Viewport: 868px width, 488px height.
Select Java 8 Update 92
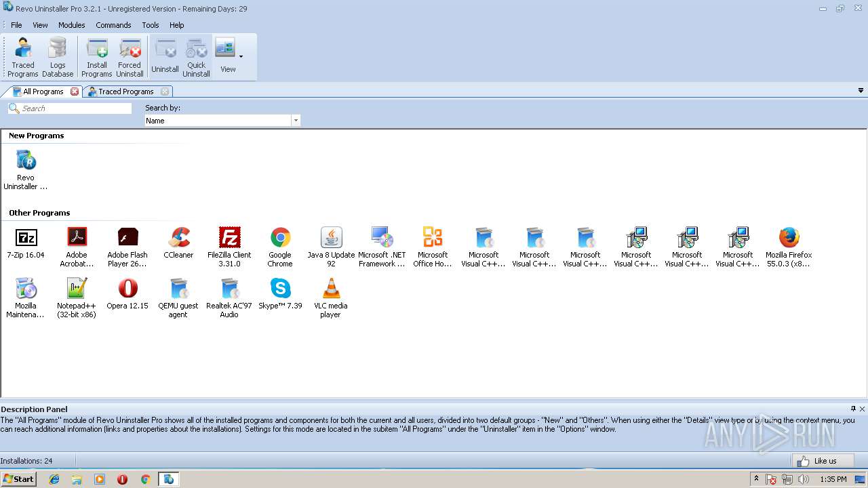pos(331,247)
